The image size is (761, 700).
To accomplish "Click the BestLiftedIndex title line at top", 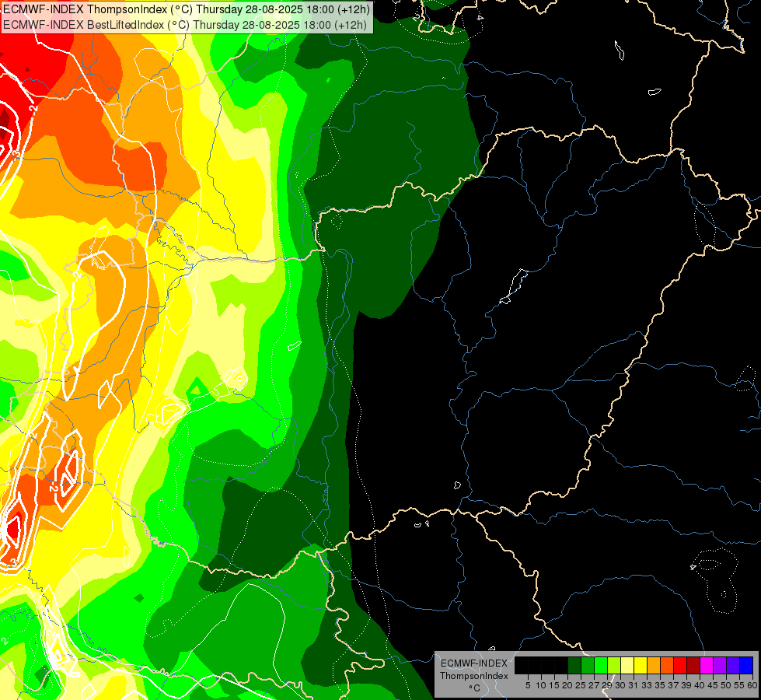I will [x=185, y=25].
